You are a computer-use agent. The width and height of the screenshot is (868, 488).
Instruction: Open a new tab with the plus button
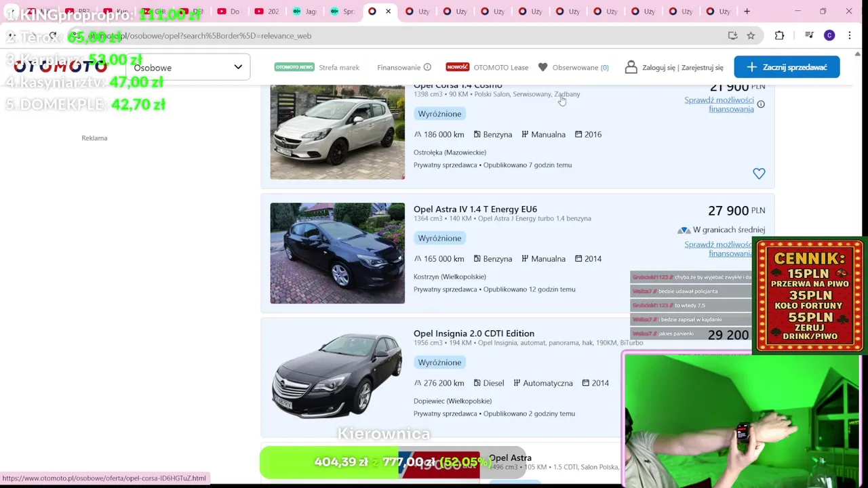747,12
